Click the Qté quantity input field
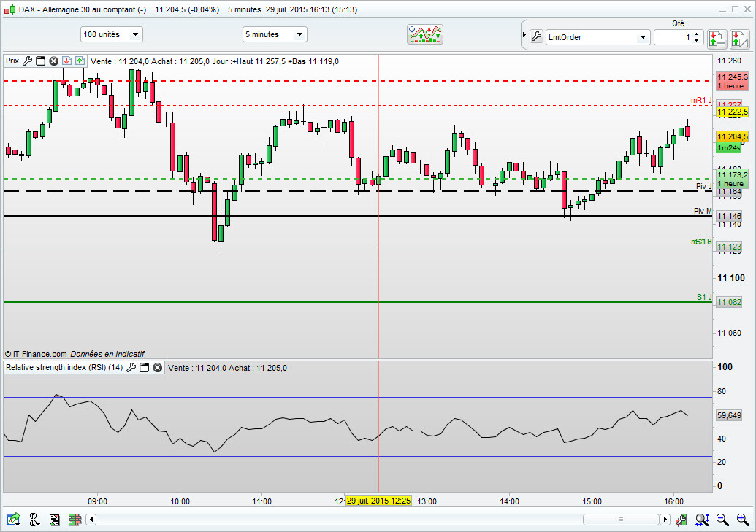Viewport: 756px width, 532px height. [673, 37]
